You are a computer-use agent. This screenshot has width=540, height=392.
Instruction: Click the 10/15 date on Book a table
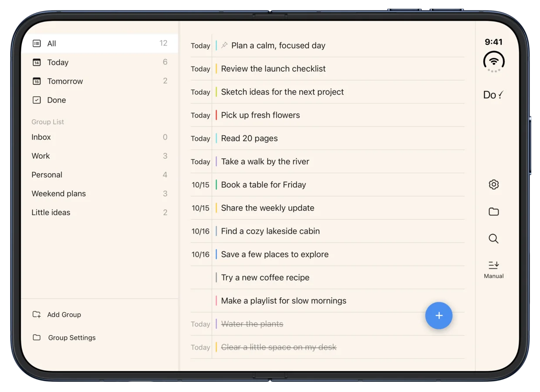pyautogui.click(x=200, y=185)
